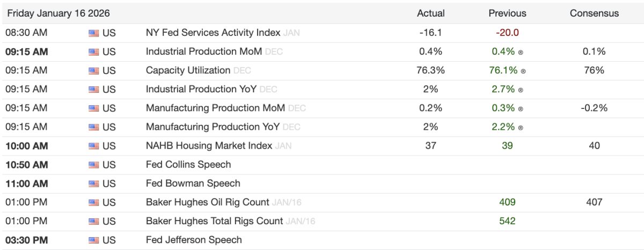This screenshot has width=644, height=250.
Task: Click the US flag in the Capacity Utilization row
Action: tap(94, 70)
